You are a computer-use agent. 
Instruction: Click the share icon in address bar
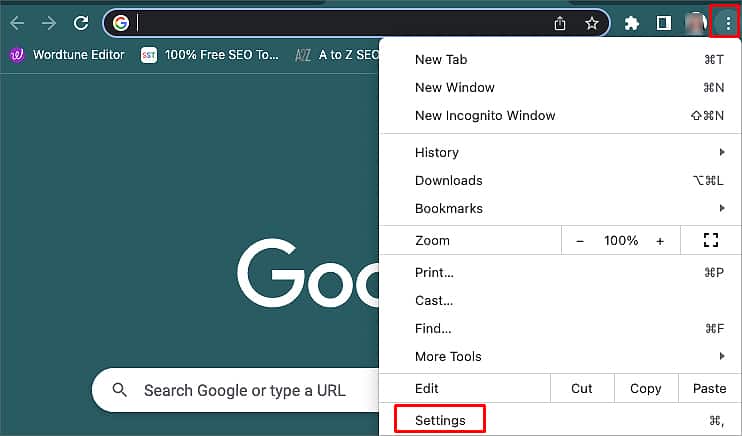[x=560, y=23]
